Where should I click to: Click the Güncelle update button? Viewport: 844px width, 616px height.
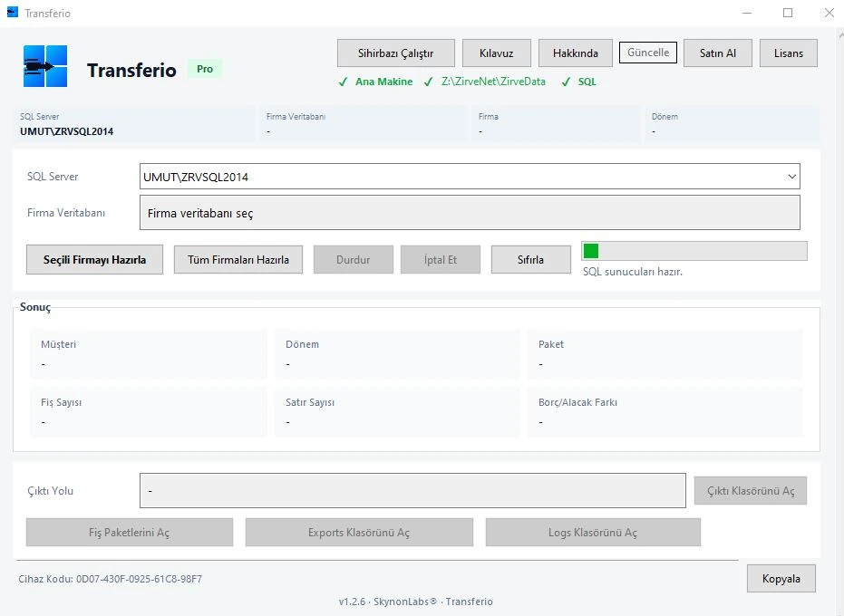coord(648,53)
